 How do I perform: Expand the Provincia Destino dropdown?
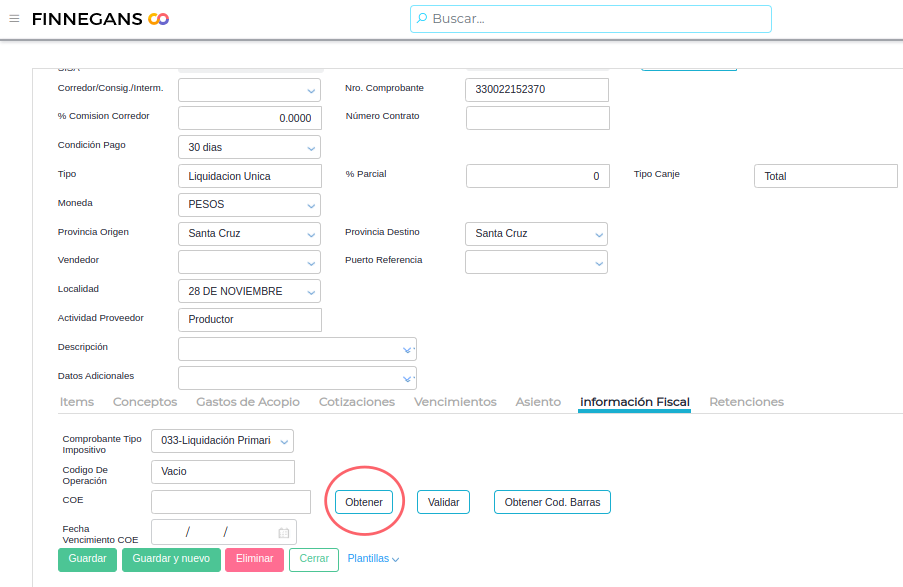click(598, 234)
